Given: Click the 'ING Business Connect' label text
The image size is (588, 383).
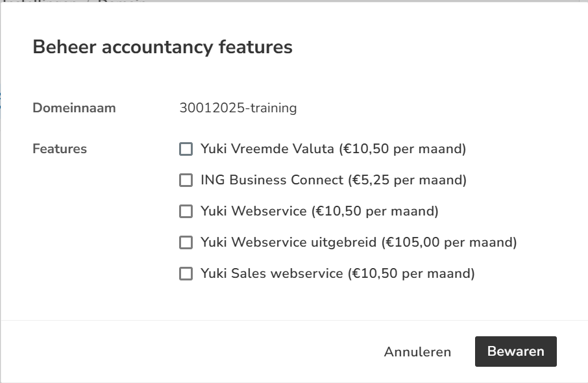Looking at the screenshot, I should pyautogui.click(x=271, y=180).
